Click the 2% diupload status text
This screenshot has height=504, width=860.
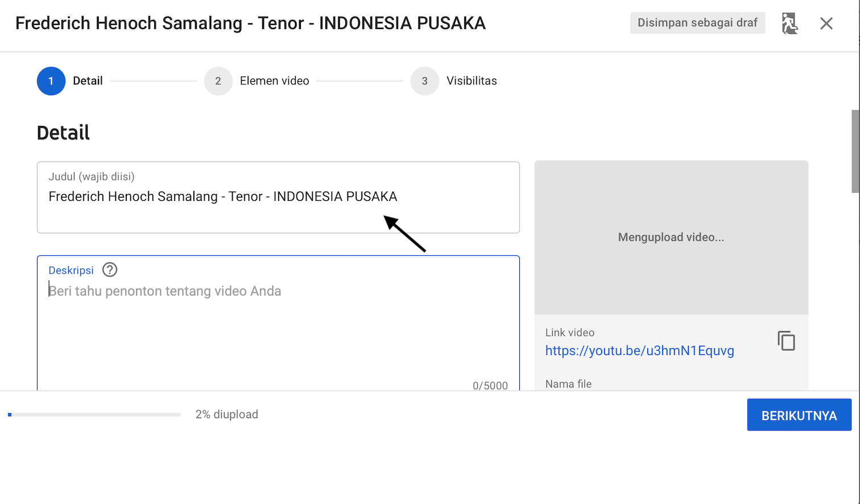coord(226,415)
